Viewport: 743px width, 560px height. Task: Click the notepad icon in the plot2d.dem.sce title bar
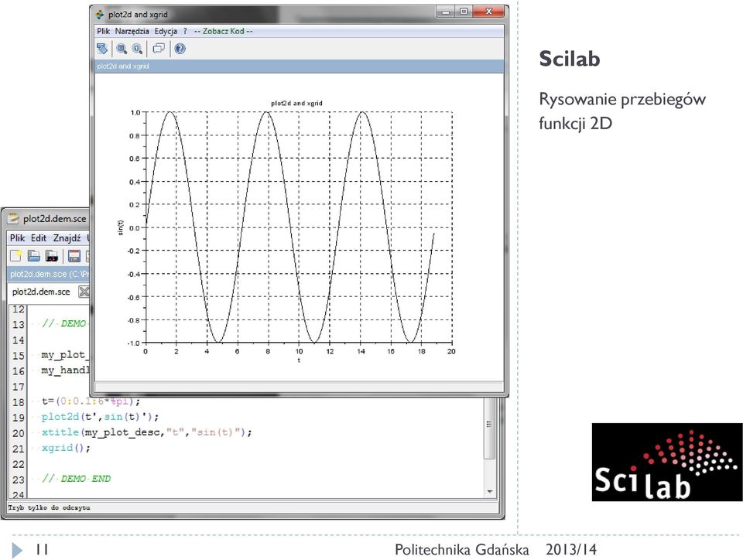click(13, 218)
